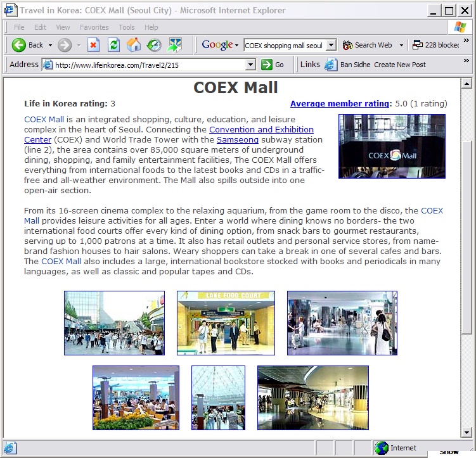Click the scrollbar up arrow
The height and width of the screenshot is (458, 476).
pos(466,84)
